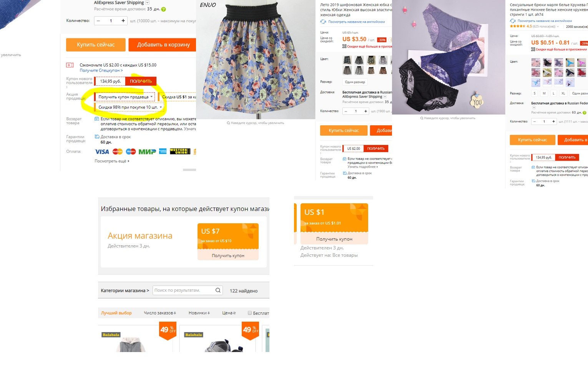
Task: Expand Скидка 98% при покупке dropdown
Action: (x=130, y=107)
